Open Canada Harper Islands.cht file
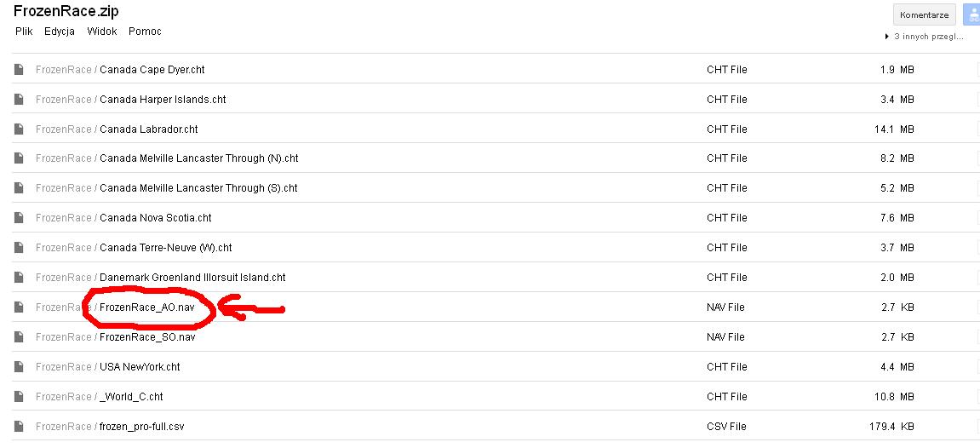 [163, 100]
